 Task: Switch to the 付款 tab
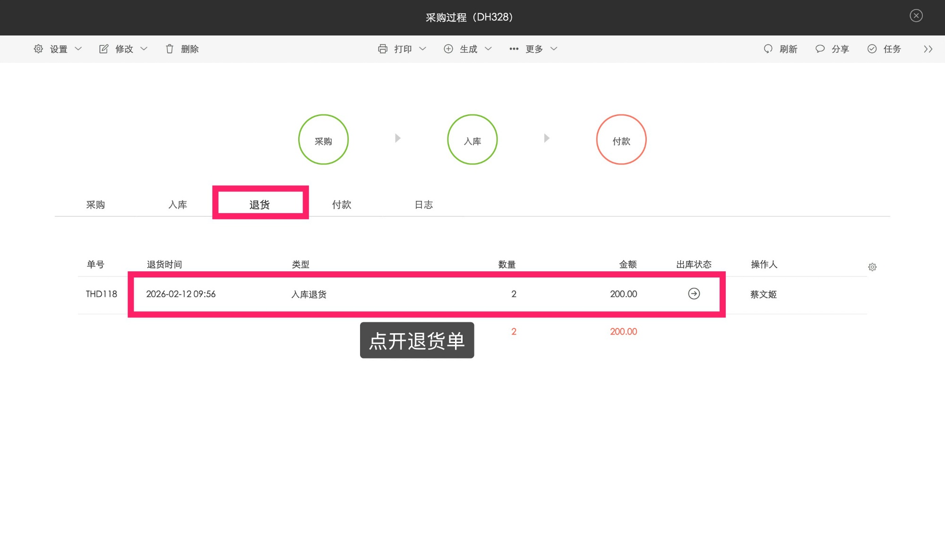click(x=342, y=205)
